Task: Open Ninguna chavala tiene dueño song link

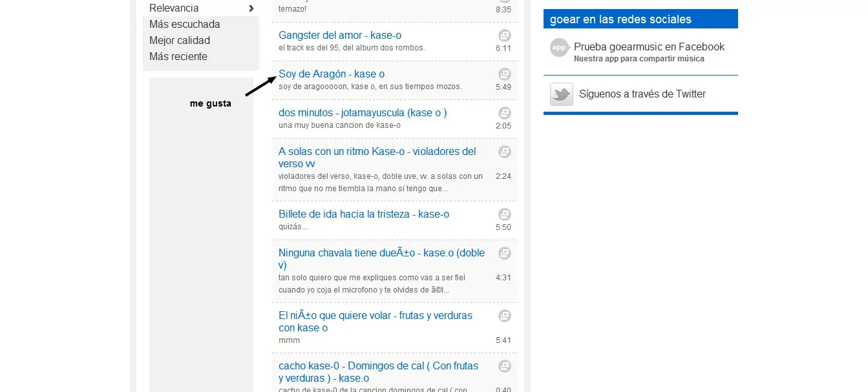Action: [x=381, y=259]
